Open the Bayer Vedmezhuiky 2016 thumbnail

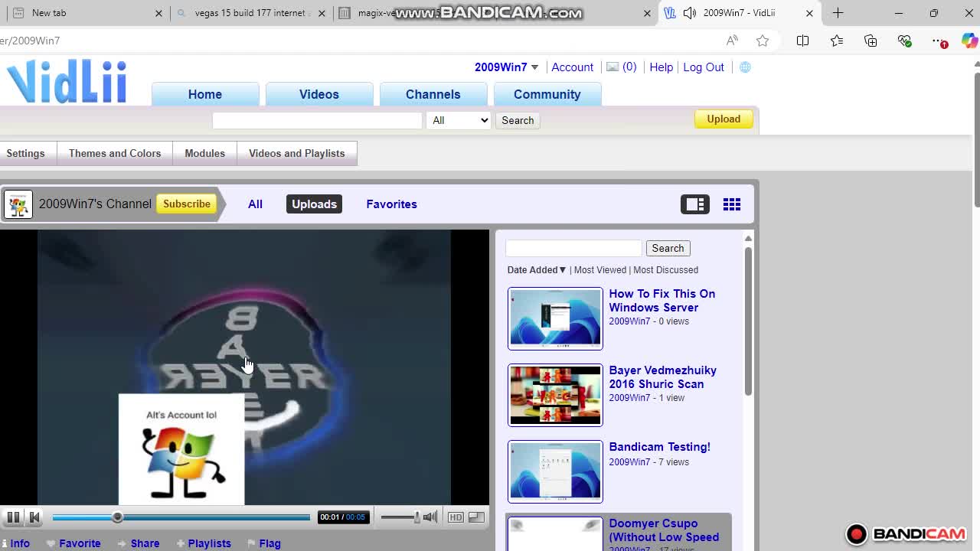tap(554, 395)
